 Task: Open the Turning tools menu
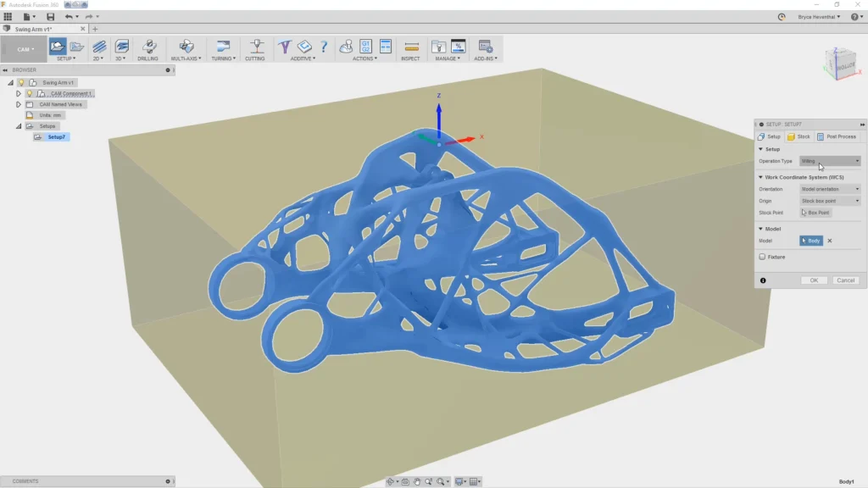coord(223,45)
